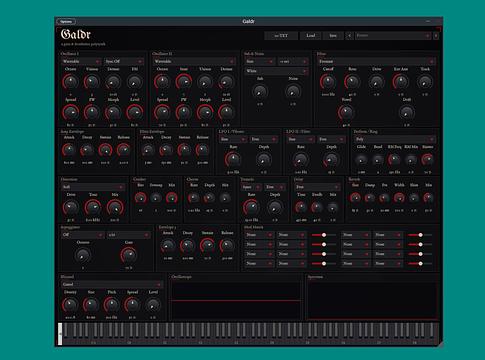Click the Load preset button
The image size is (485, 360).
point(310,36)
